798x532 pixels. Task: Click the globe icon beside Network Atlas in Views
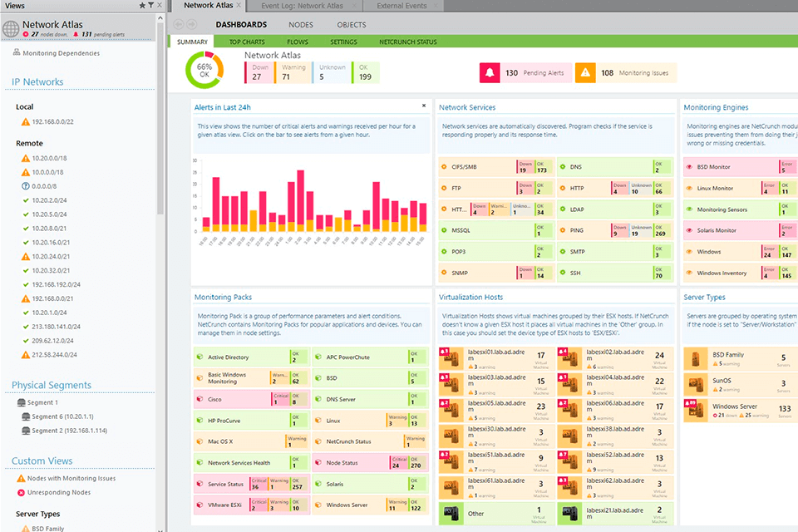click(11, 28)
